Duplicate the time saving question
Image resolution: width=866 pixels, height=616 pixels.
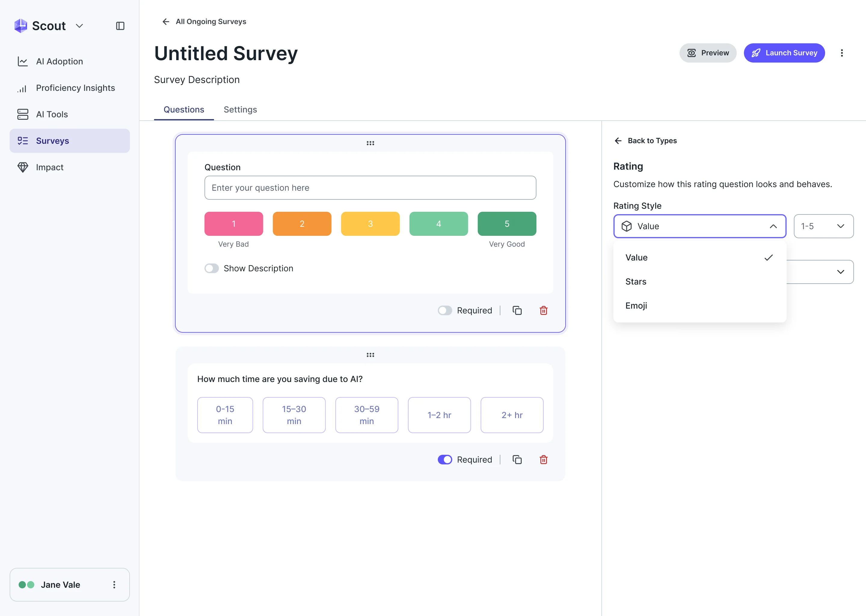tap(517, 460)
